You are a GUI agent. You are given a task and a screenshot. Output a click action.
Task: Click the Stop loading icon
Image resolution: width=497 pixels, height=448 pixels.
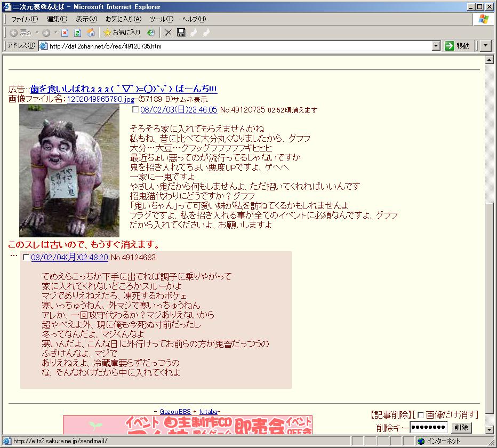pos(65,33)
